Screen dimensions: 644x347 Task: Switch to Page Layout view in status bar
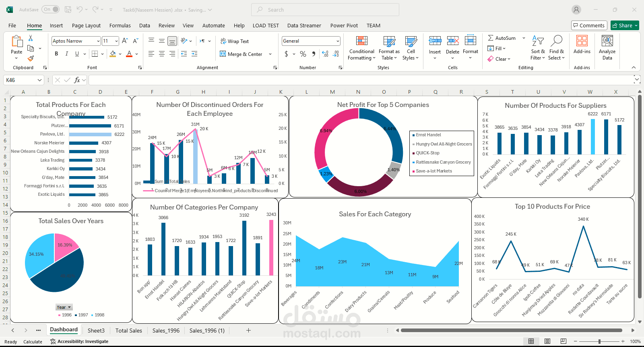pos(547,341)
